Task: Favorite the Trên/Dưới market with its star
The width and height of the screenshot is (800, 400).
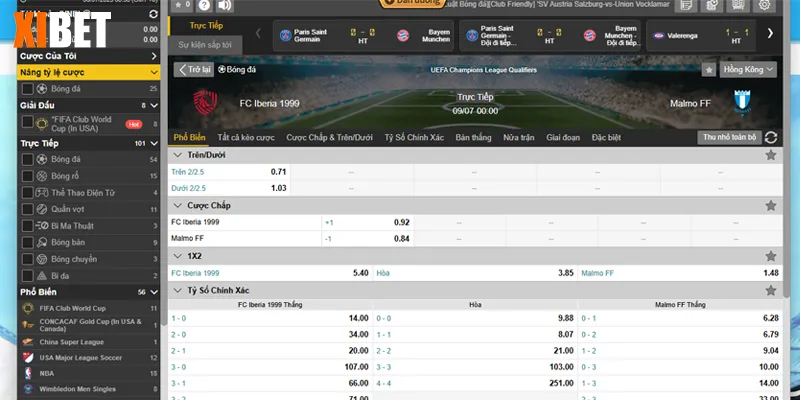Action: click(x=770, y=155)
